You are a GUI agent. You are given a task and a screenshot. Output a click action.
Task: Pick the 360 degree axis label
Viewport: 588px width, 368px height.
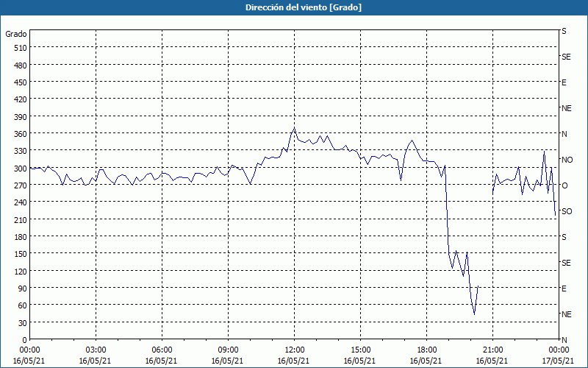tap(20, 134)
